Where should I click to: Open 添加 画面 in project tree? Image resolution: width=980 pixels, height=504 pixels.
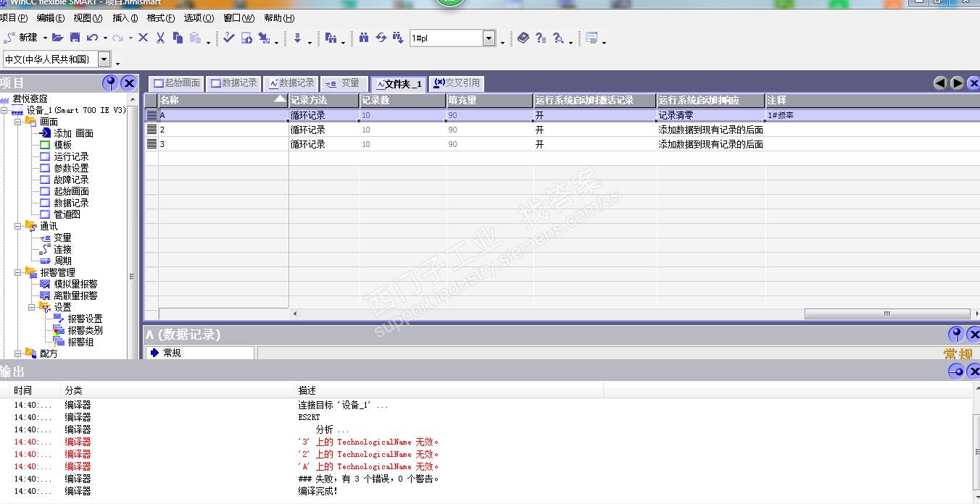tap(73, 133)
